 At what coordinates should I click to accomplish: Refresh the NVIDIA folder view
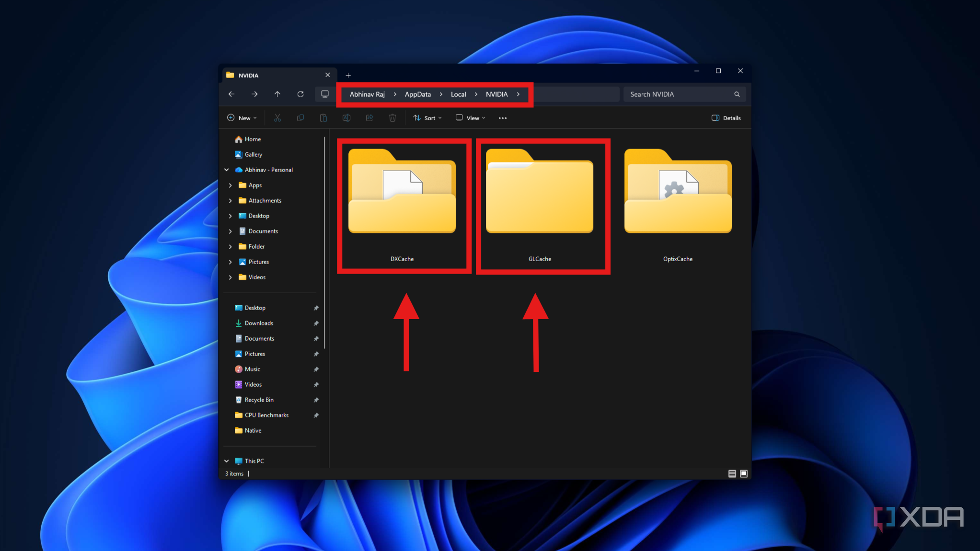click(300, 94)
